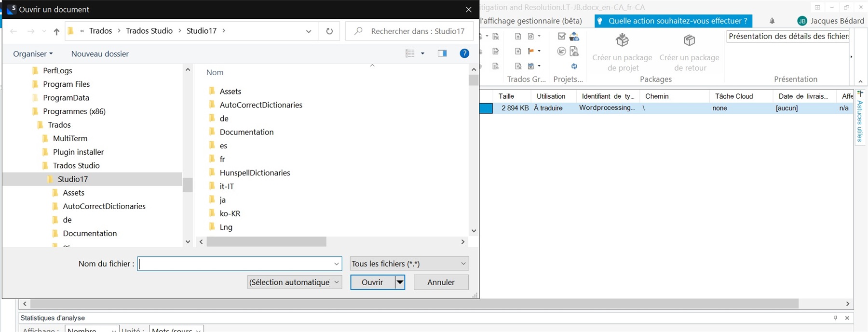This screenshot has height=332, width=868.
Task: Click the Ouvrir button
Action: click(372, 282)
